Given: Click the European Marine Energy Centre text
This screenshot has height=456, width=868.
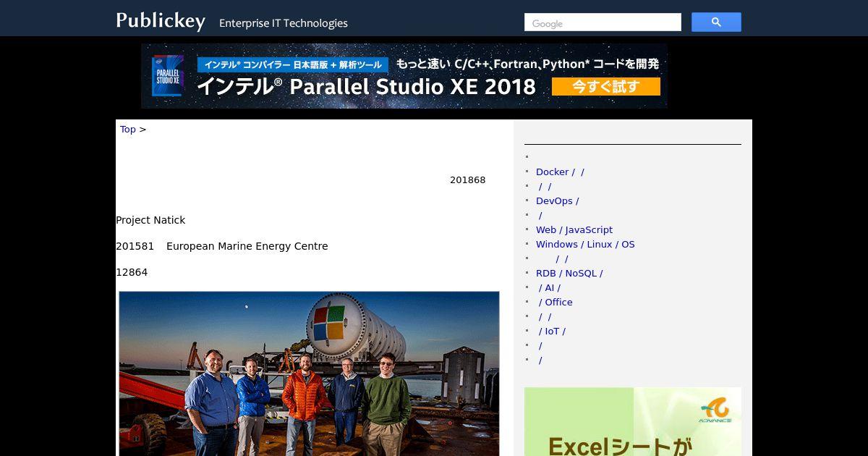Looking at the screenshot, I should click(247, 246).
